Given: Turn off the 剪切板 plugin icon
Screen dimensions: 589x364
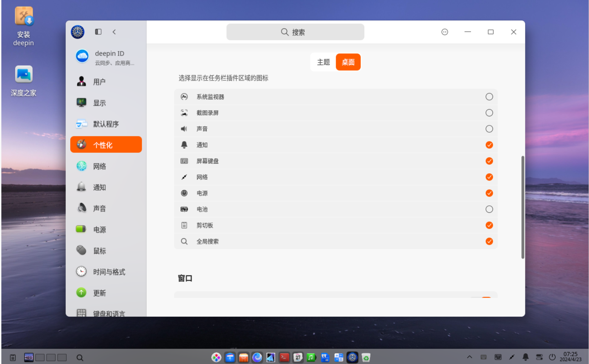Looking at the screenshot, I should click(489, 225).
